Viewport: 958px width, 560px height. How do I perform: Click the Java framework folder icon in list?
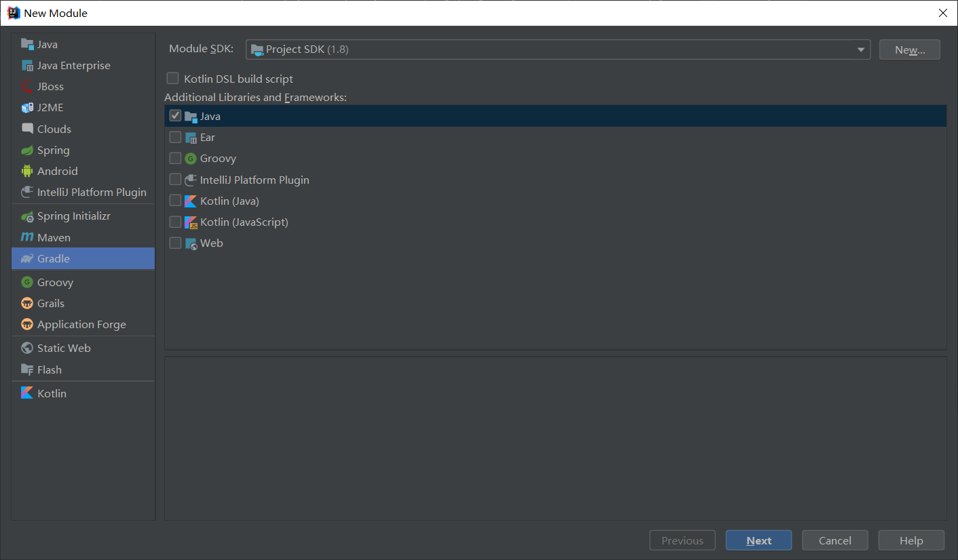pos(191,117)
